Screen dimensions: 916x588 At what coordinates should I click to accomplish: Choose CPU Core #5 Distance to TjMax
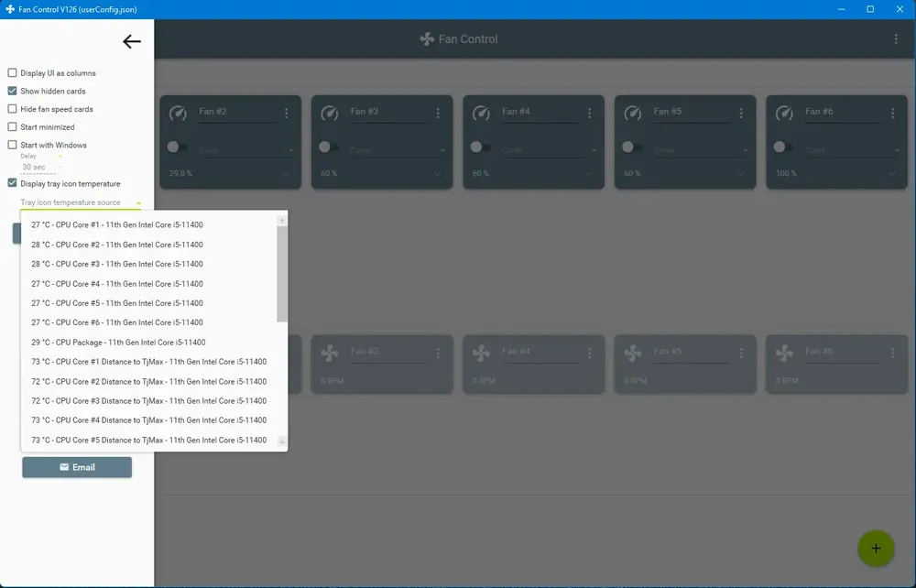[149, 440]
